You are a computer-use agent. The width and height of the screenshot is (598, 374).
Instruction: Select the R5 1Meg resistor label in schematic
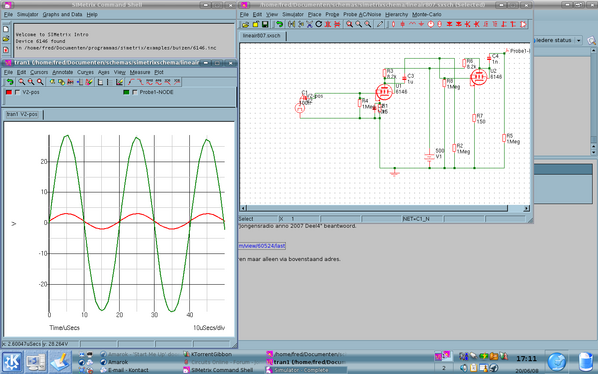point(513,139)
